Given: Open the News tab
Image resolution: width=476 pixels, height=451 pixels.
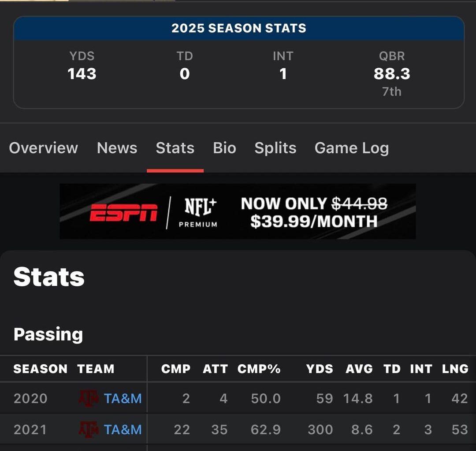Looking at the screenshot, I should [x=117, y=148].
